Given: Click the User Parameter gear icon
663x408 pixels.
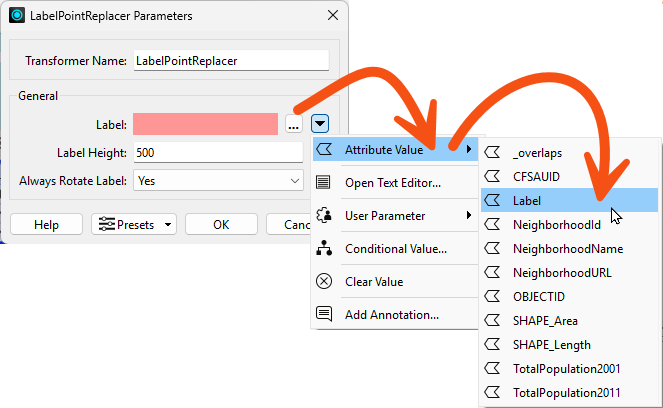Looking at the screenshot, I should pos(324,215).
